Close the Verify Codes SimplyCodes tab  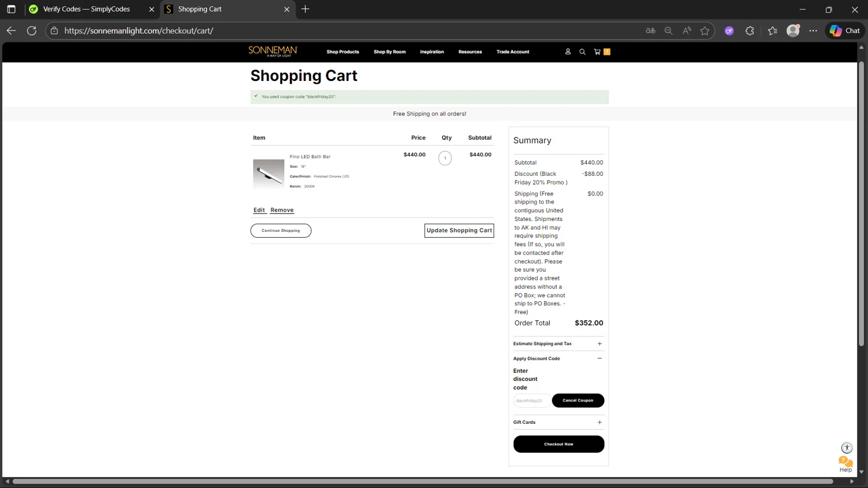[152, 9]
